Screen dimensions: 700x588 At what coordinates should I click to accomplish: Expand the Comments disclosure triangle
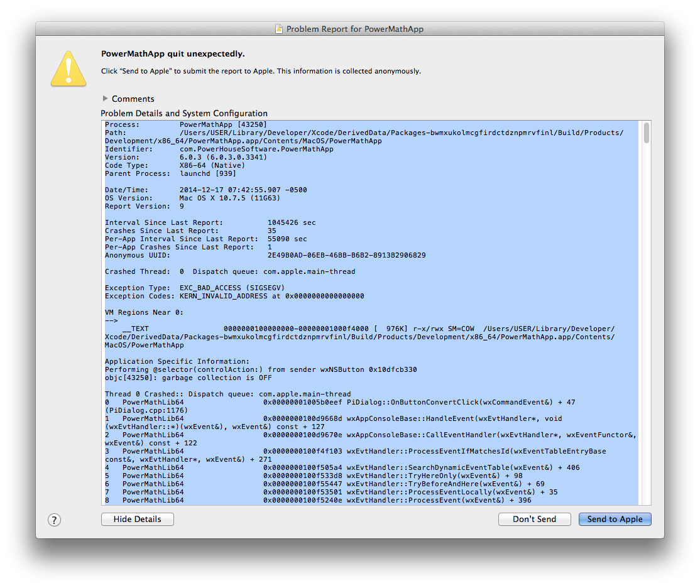pyautogui.click(x=106, y=98)
